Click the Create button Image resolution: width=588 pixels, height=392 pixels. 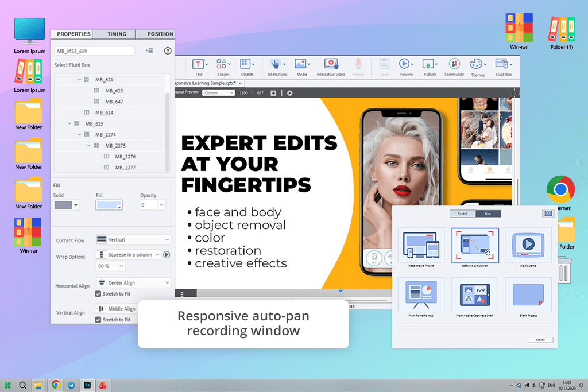(540, 340)
